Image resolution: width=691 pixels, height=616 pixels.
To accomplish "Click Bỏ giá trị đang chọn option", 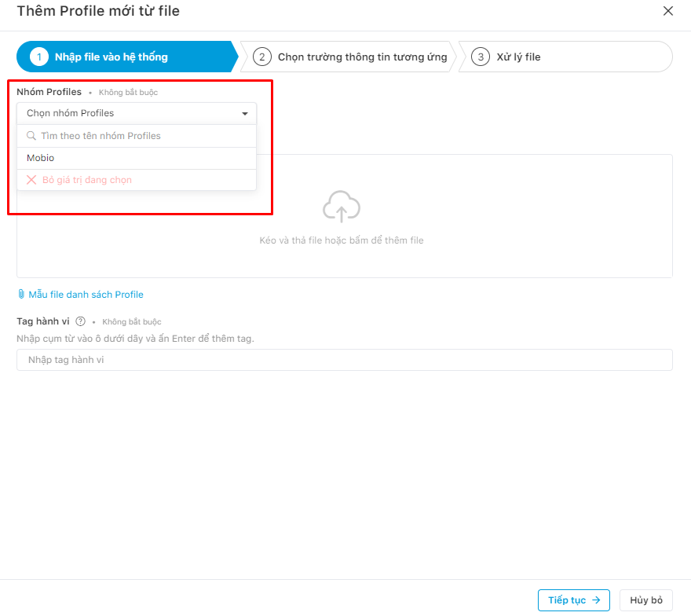I will pyautogui.click(x=137, y=180).
